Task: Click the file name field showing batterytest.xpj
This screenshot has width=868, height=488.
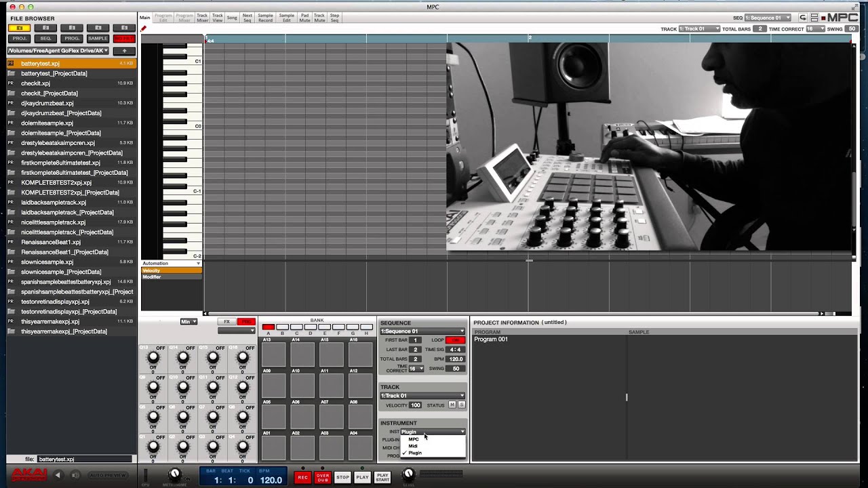Action: coord(84,459)
